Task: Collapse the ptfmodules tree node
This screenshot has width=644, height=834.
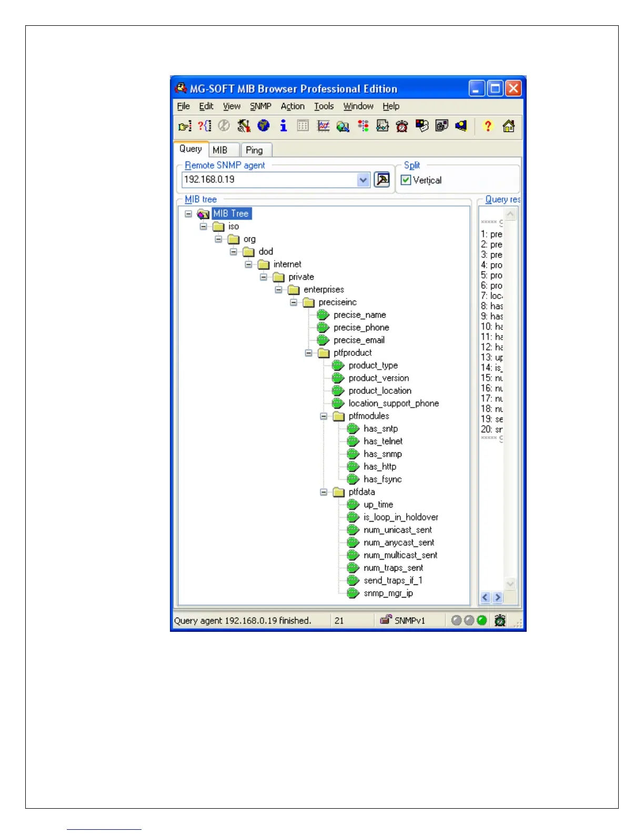Action: pos(324,416)
